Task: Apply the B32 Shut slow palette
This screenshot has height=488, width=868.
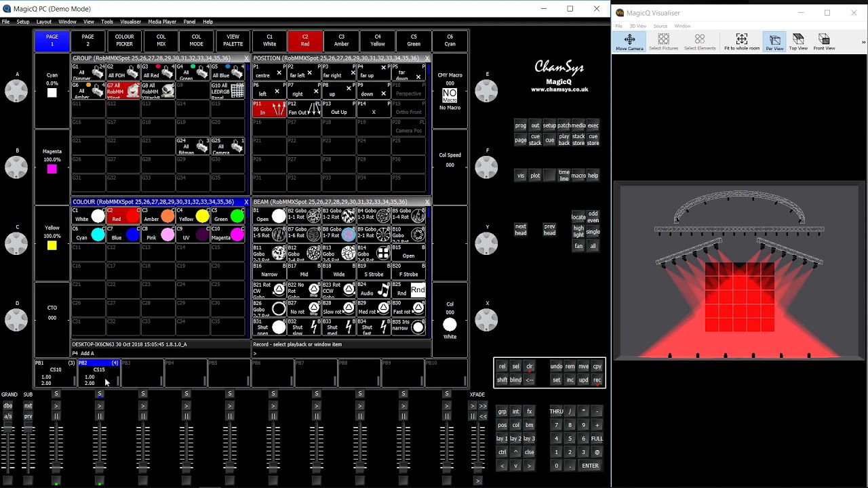Action: (x=304, y=326)
